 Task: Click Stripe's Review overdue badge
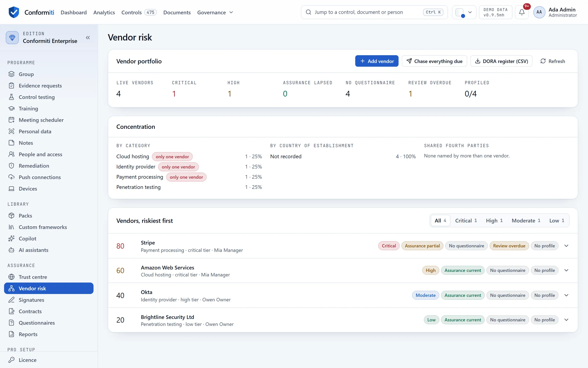(509, 246)
